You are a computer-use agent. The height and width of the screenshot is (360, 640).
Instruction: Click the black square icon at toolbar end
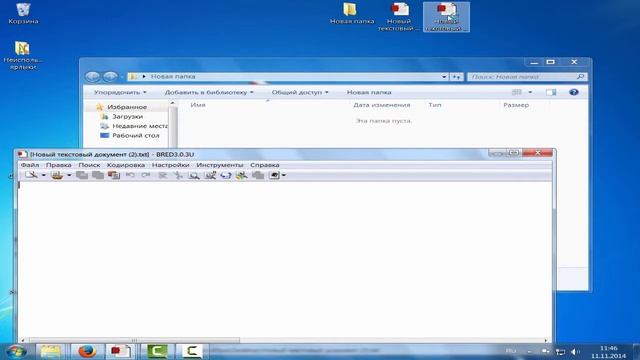(x=274, y=175)
